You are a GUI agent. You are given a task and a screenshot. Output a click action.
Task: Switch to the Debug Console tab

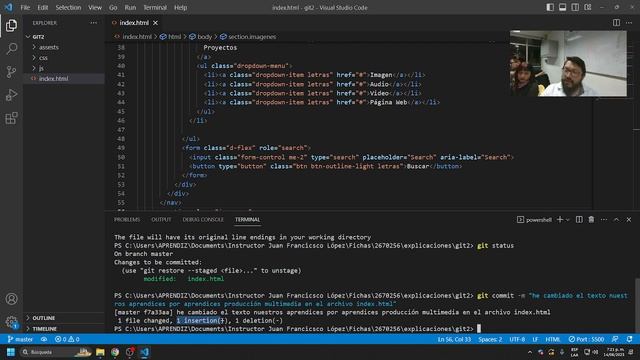pyautogui.click(x=203, y=220)
